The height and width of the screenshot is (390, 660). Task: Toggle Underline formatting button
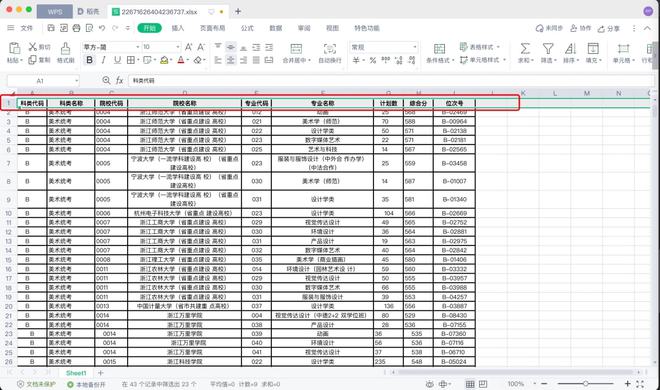point(117,60)
